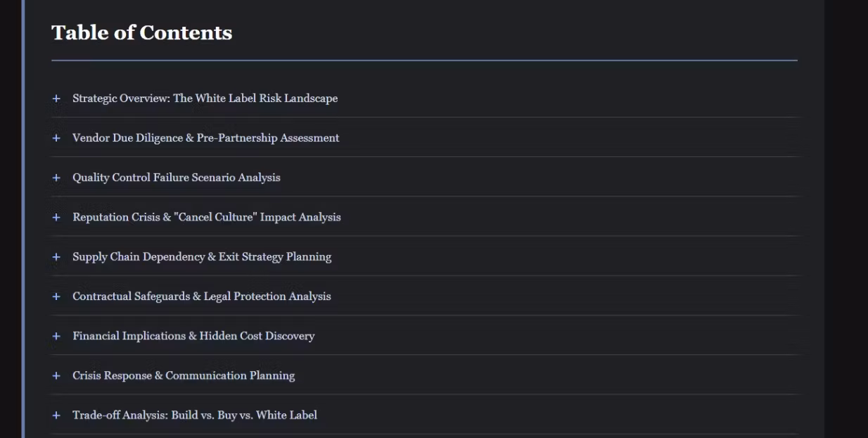Click the plus icon beside Contractual Safeguards
Image resolution: width=868 pixels, height=438 pixels.
pyautogui.click(x=56, y=296)
